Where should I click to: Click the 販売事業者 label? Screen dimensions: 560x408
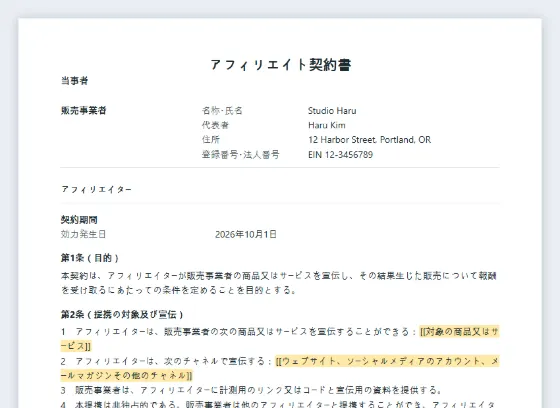(x=84, y=110)
